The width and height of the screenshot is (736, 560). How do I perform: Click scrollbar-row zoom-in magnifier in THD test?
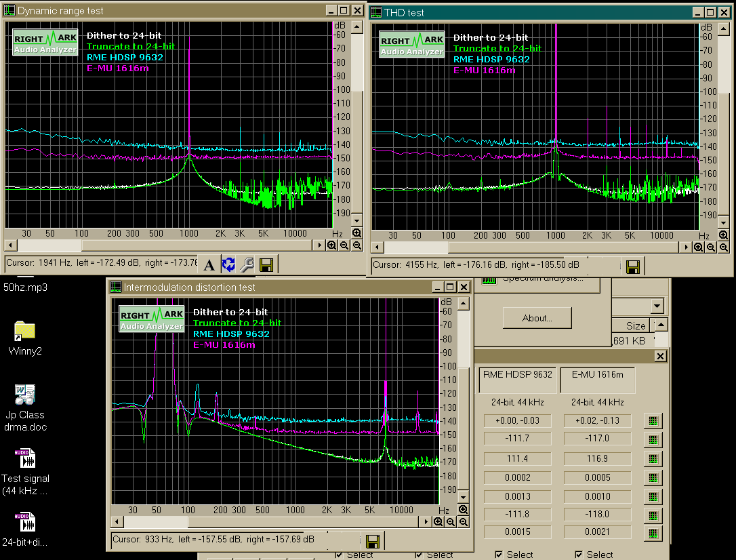pyautogui.click(x=699, y=247)
